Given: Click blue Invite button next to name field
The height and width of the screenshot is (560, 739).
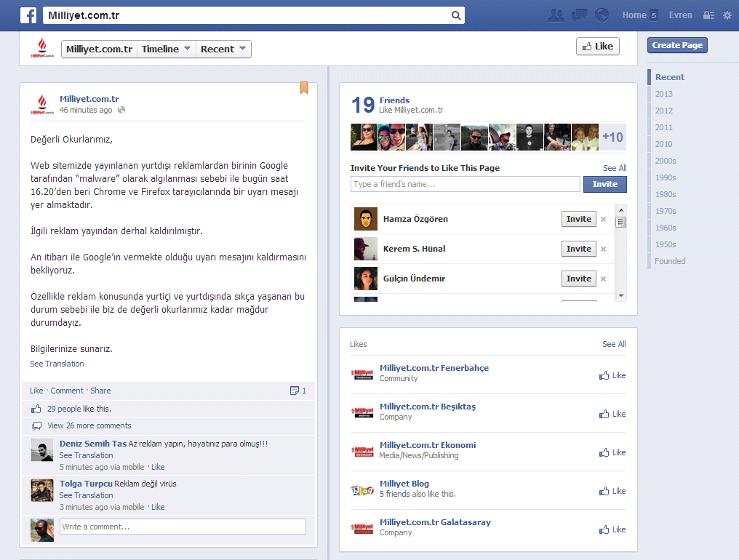Looking at the screenshot, I should pyautogui.click(x=604, y=184).
